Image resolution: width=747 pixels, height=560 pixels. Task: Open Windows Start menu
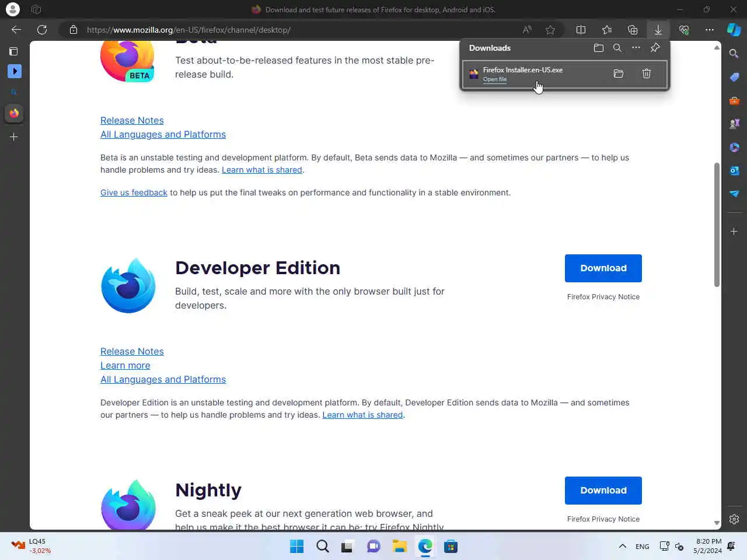296,547
